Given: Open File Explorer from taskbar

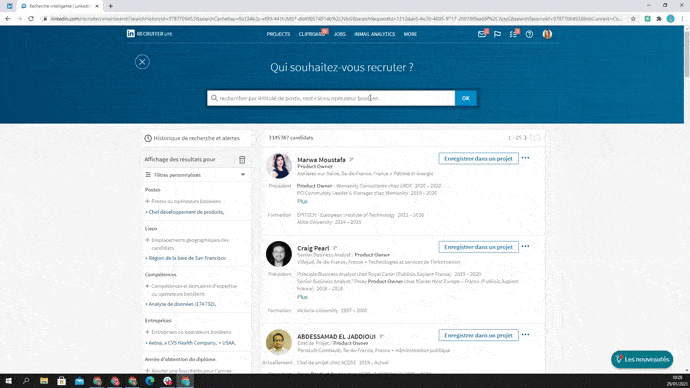Looking at the screenshot, I should [x=44, y=381].
